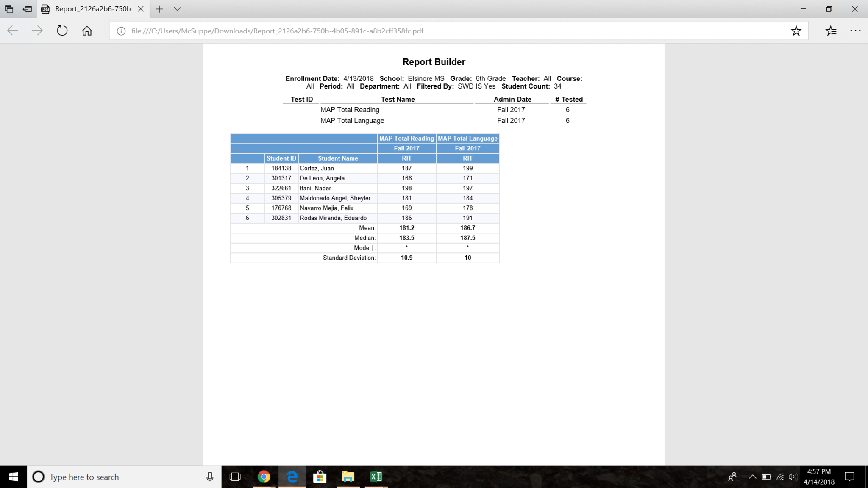Expand tab previews chevron

178,9
